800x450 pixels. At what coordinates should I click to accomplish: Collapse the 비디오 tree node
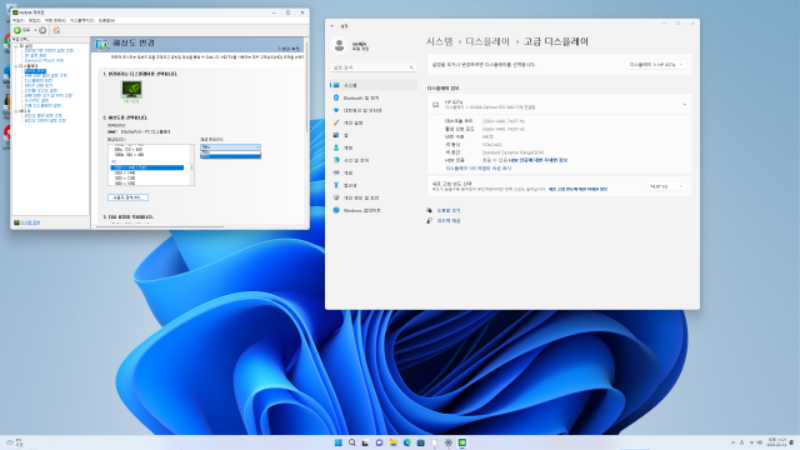click(16, 111)
